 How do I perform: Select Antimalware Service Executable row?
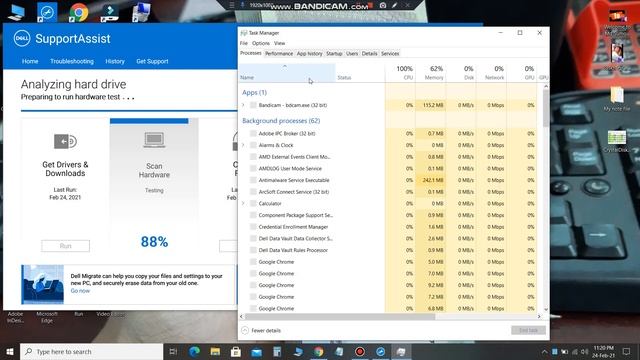coord(388,180)
